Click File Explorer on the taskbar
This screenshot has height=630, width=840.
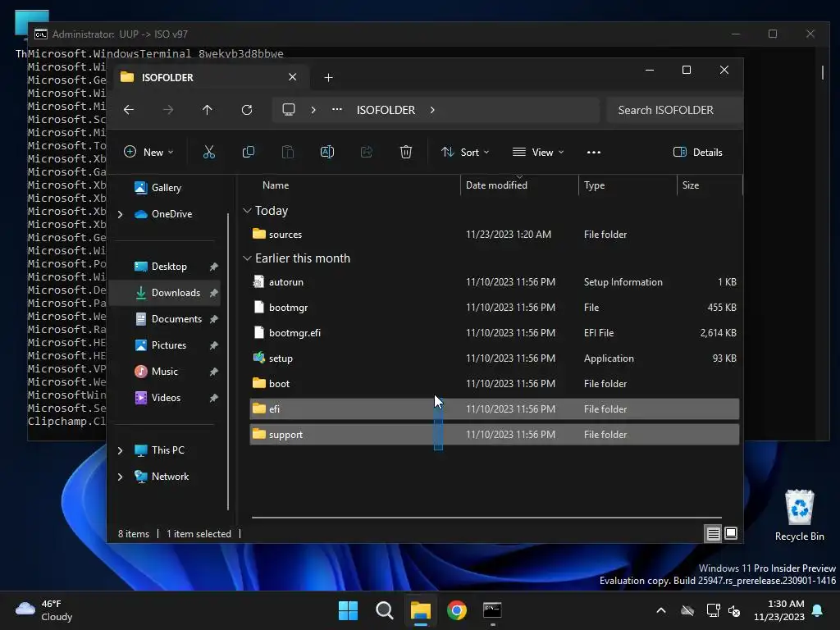tap(421, 610)
